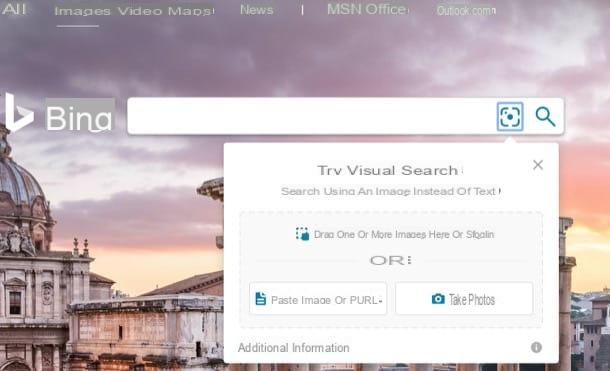Click into the Bing search box
The height and width of the screenshot is (371, 610).
(x=311, y=116)
